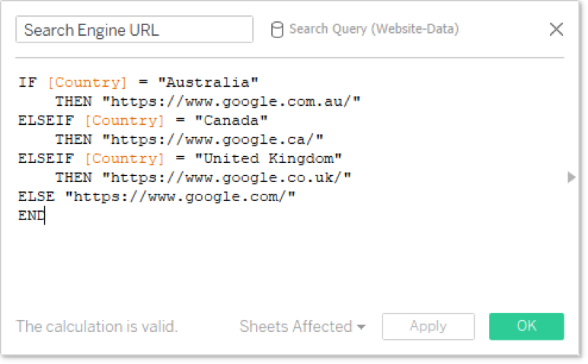The width and height of the screenshot is (588, 364).
Task: Click the google.com.au URL string
Action: (232, 101)
